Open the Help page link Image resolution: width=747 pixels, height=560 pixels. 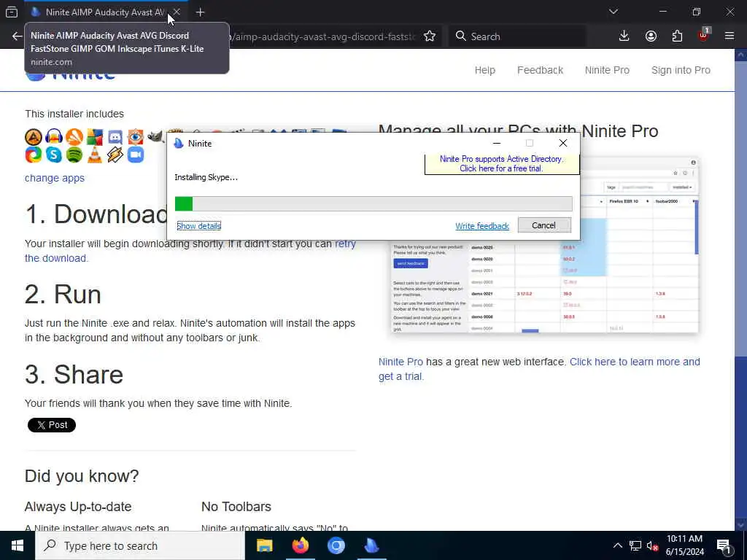485,70
